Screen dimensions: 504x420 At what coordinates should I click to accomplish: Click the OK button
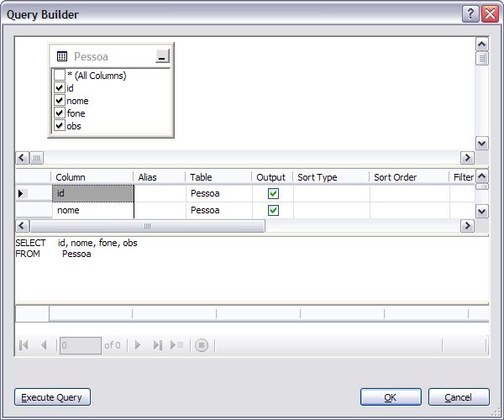pos(391,397)
